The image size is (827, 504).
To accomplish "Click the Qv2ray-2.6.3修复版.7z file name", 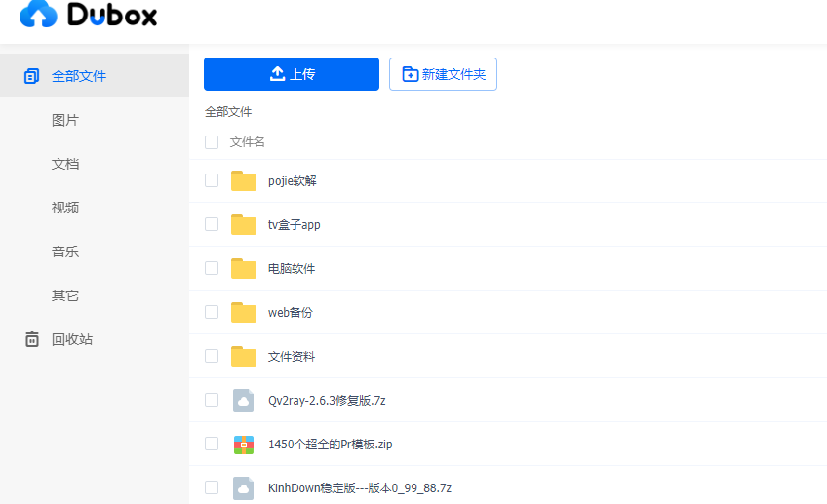I will [x=327, y=400].
